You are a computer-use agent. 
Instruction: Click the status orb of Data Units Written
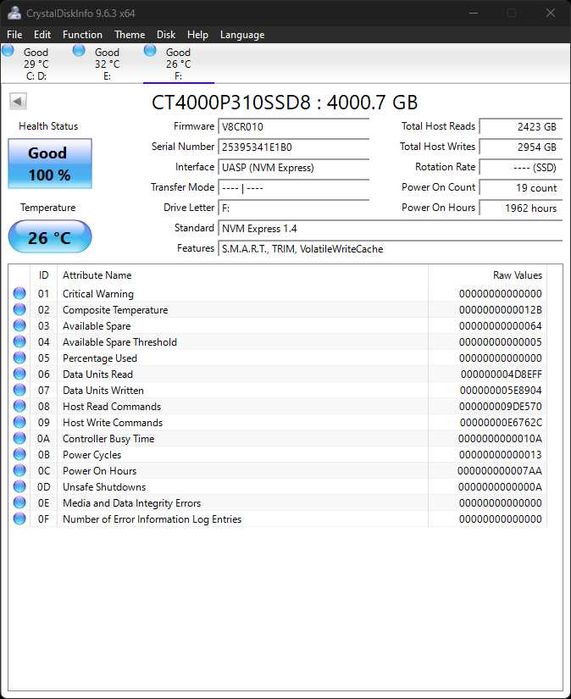[20, 390]
